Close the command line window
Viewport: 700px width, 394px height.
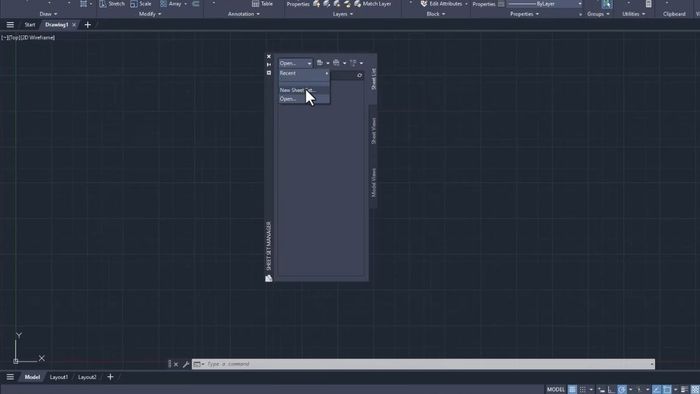[x=176, y=364]
